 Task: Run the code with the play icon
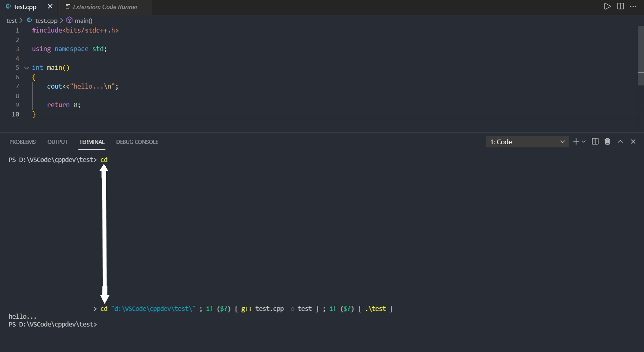pyautogui.click(x=607, y=6)
